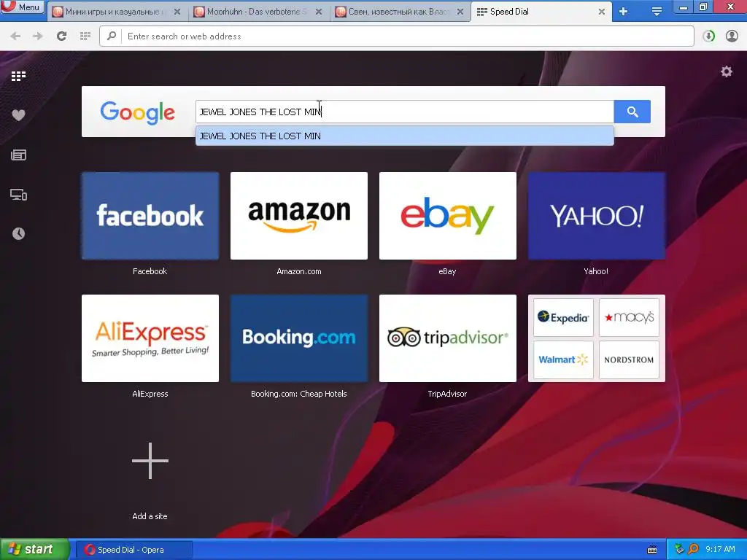Open Bookmarks heart icon in sidebar
Image resolution: width=747 pixels, height=560 pixels.
pyautogui.click(x=18, y=115)
